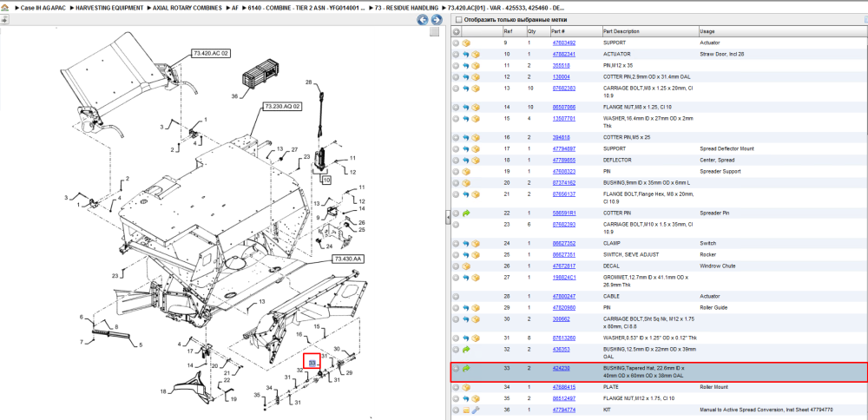
Task: Go to the home page icon
Action: click(5, 9)
